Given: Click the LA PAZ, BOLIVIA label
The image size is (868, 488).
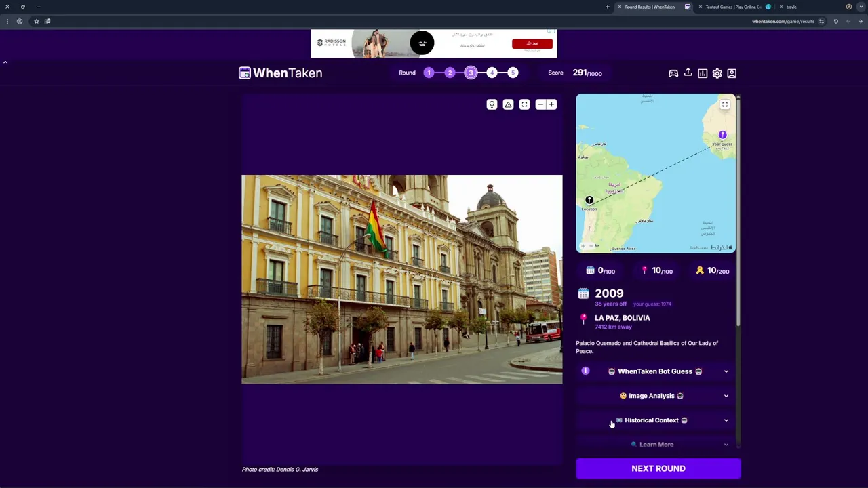Looking at the screenshot, I should click(623, 318).
